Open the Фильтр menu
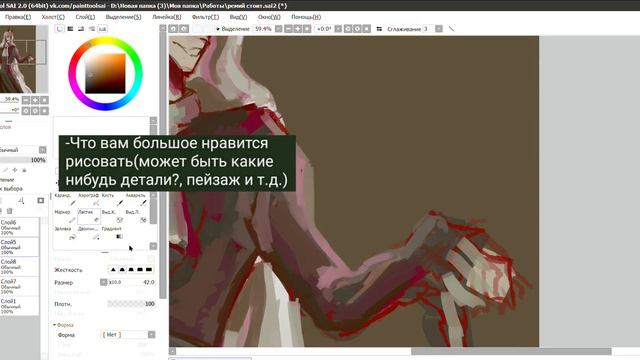This screenshot has height=360, width=640. pos(205,17)
